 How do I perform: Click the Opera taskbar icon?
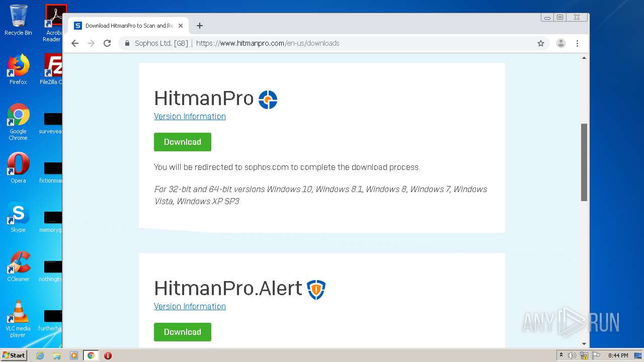point(108,355)
